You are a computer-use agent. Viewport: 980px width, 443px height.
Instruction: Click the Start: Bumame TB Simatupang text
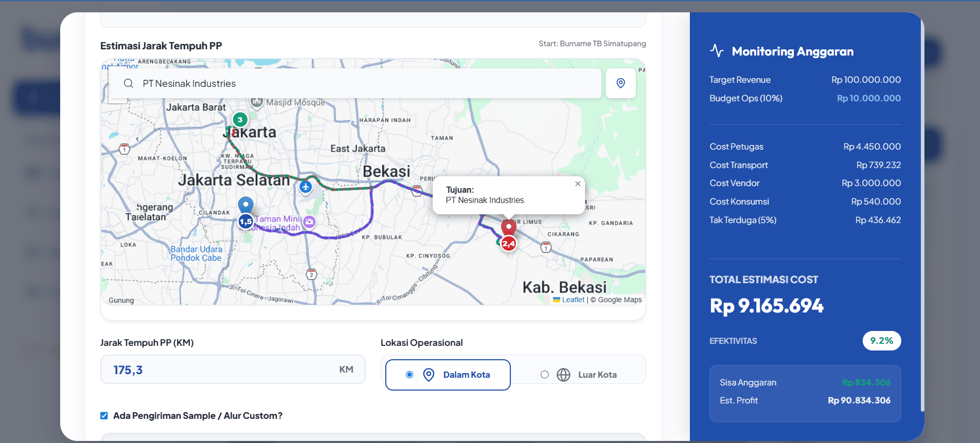click(x=592, y=44)
